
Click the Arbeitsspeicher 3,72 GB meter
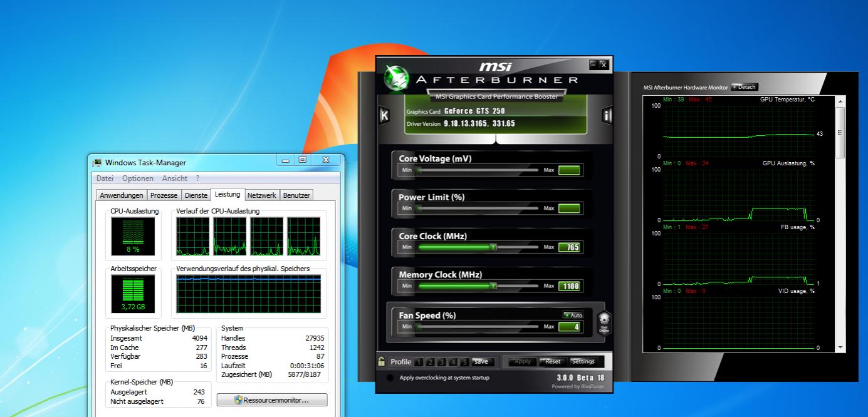point(133,294)
